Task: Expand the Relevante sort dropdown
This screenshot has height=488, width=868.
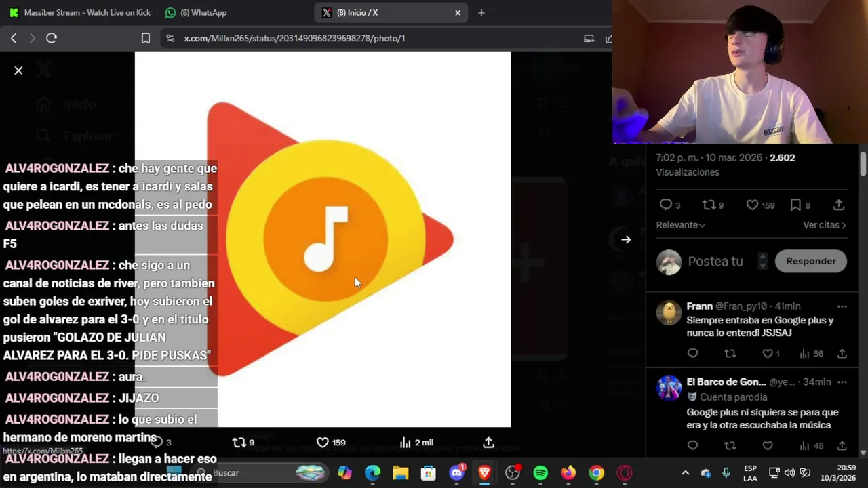Action: tap(680, 225)
